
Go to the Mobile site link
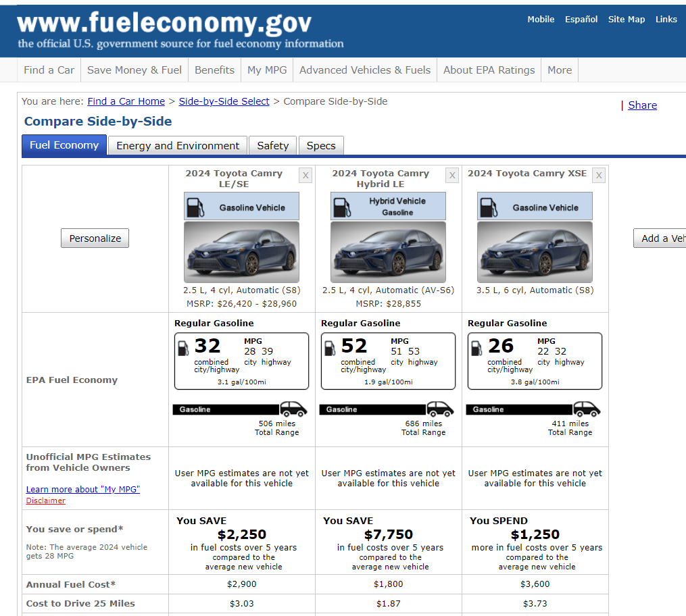541,19
